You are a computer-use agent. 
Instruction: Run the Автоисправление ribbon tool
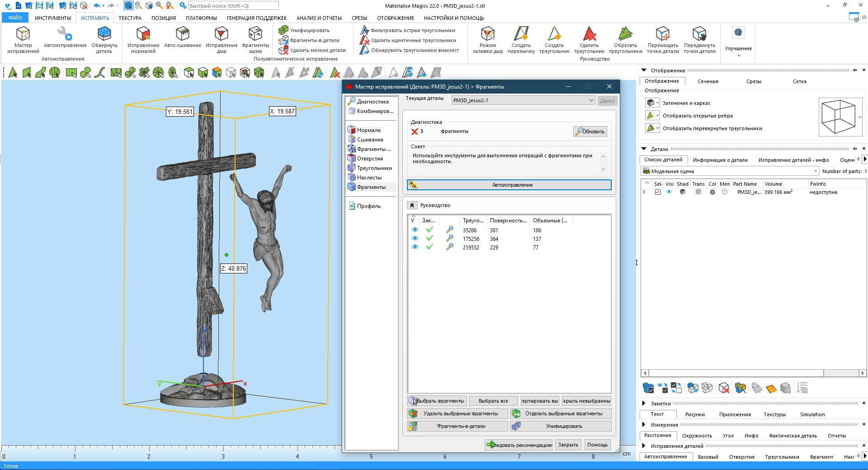tap(65, 37)
